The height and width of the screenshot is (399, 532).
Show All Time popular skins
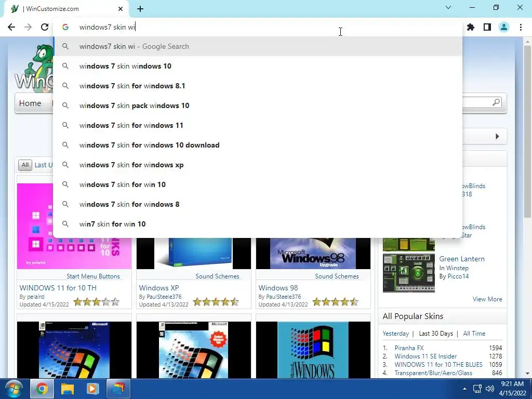point(474,334)
